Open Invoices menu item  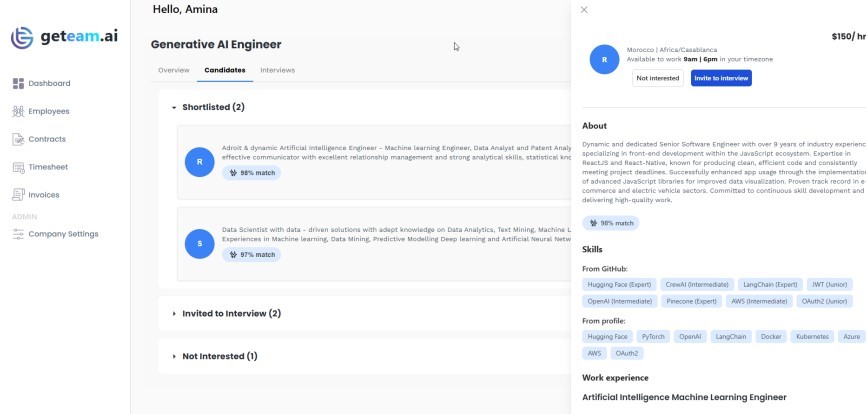(x=44, y=195)
